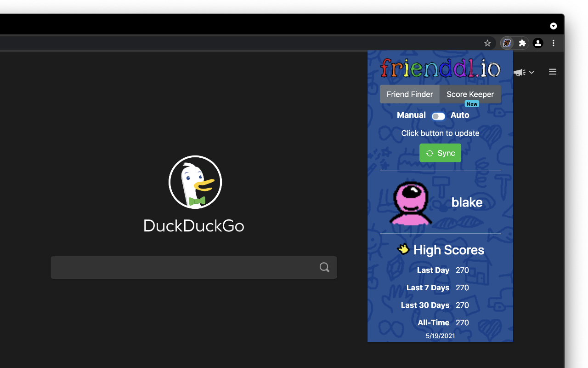Open Chrome three-dot menu
This screenshot has width=588, height=368.
[x=554, y=43]
